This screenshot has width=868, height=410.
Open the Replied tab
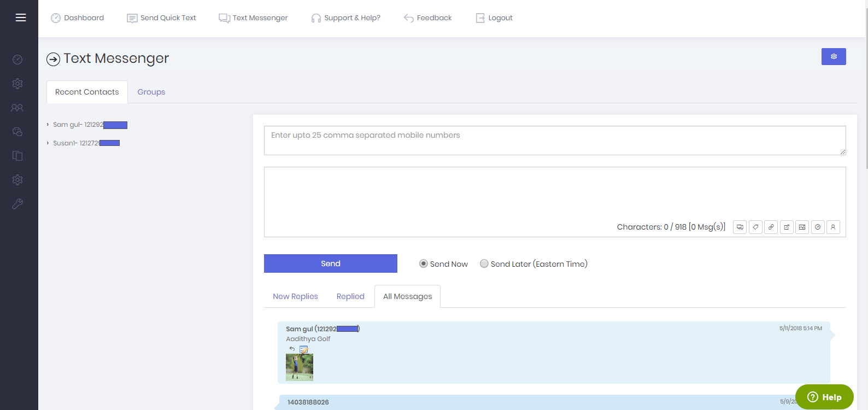(x=350, y=296)
